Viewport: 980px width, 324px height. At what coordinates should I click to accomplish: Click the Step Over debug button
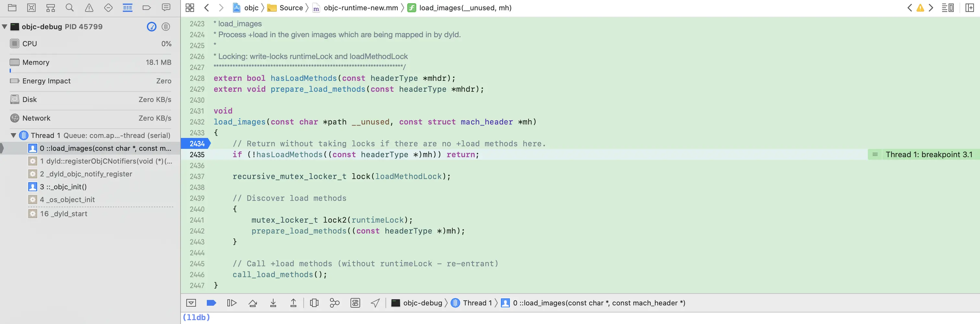click(x=252, y=303)
